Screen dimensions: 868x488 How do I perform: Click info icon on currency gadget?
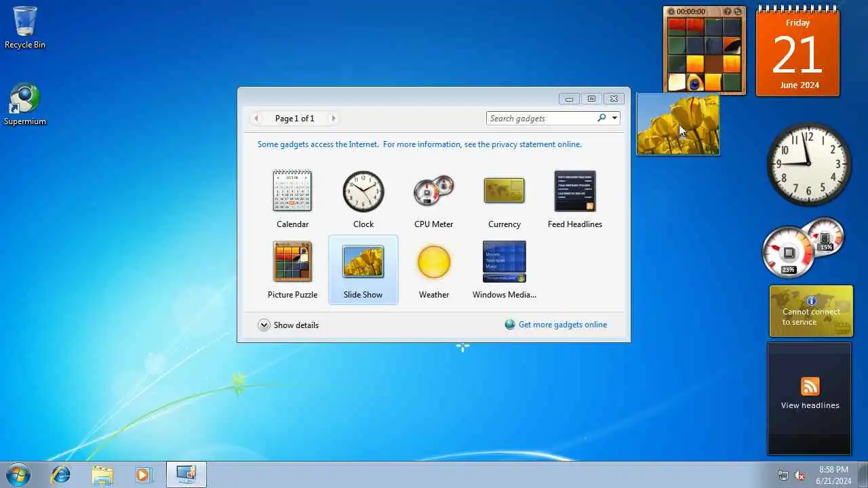811,301
